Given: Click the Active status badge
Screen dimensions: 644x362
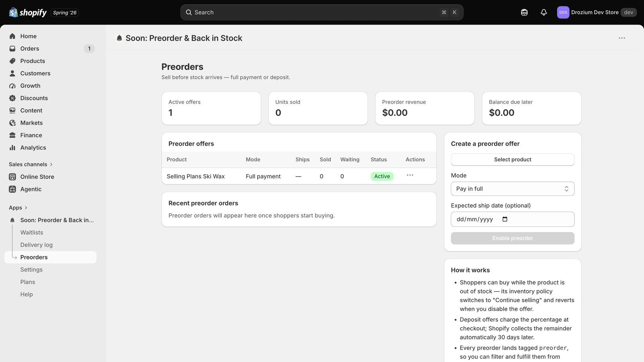Looking at the screenshot, I should (x=382, y=177).
